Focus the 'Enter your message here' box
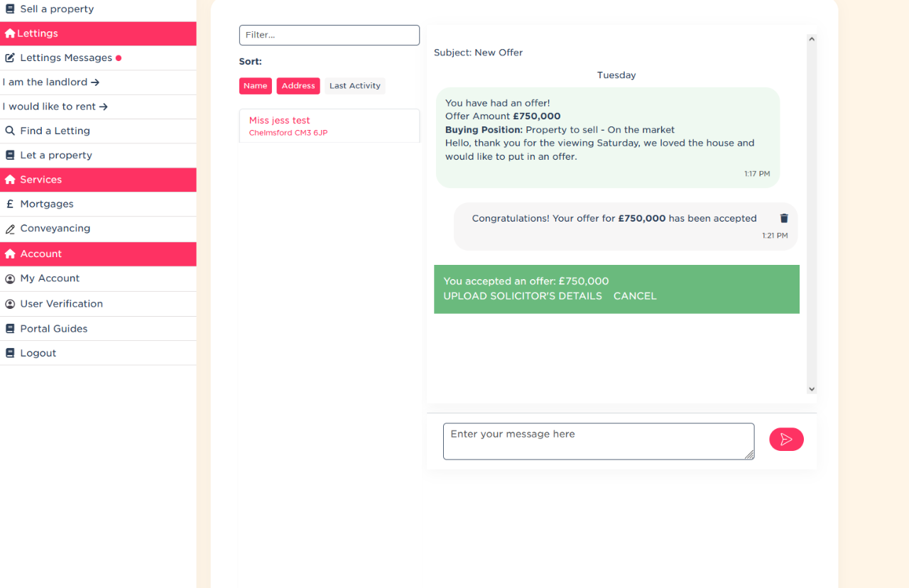The image size is (909, 588). tap(598, 441)
